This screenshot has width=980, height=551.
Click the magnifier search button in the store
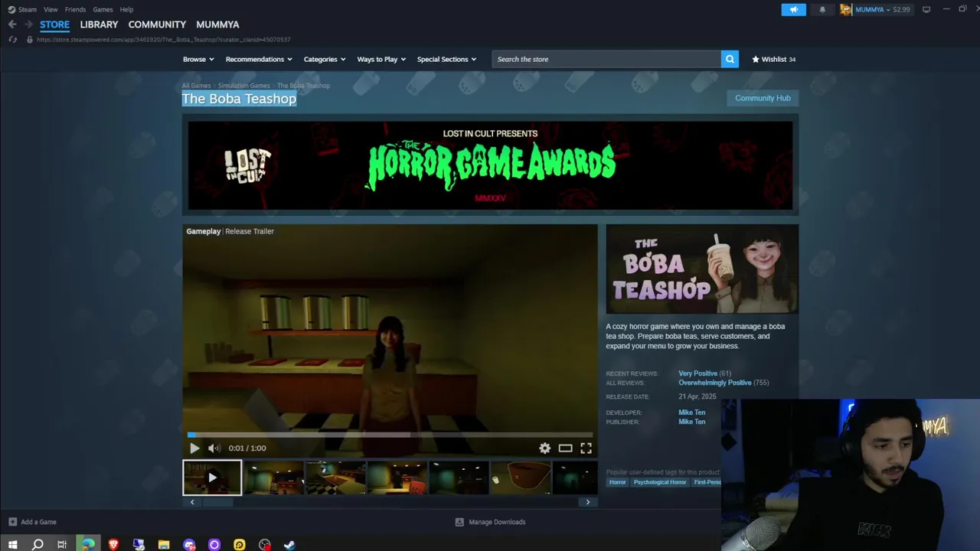(730, 59)
